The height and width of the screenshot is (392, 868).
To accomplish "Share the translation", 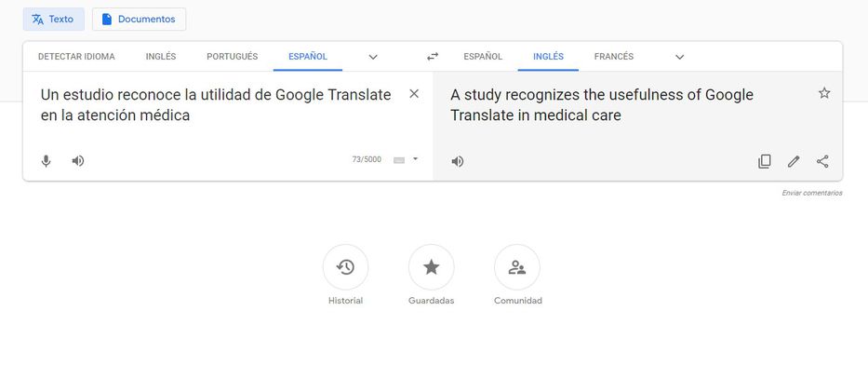I will [822, 161].
